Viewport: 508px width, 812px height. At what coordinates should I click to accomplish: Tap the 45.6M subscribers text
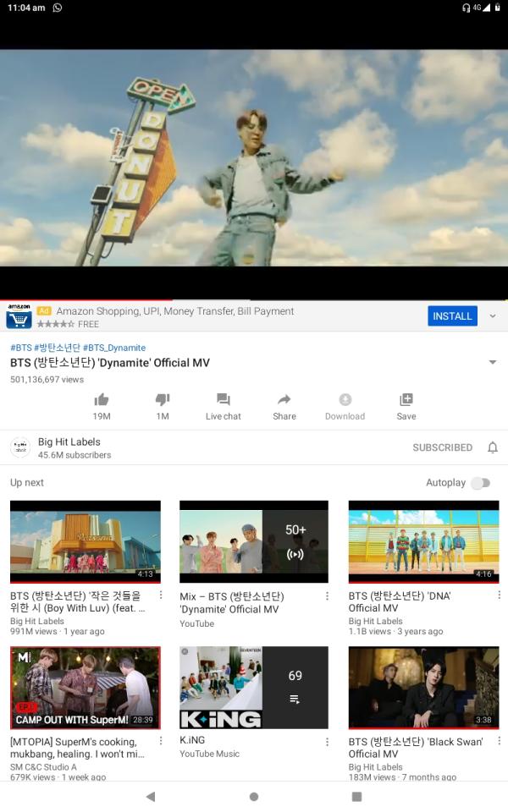75,455
